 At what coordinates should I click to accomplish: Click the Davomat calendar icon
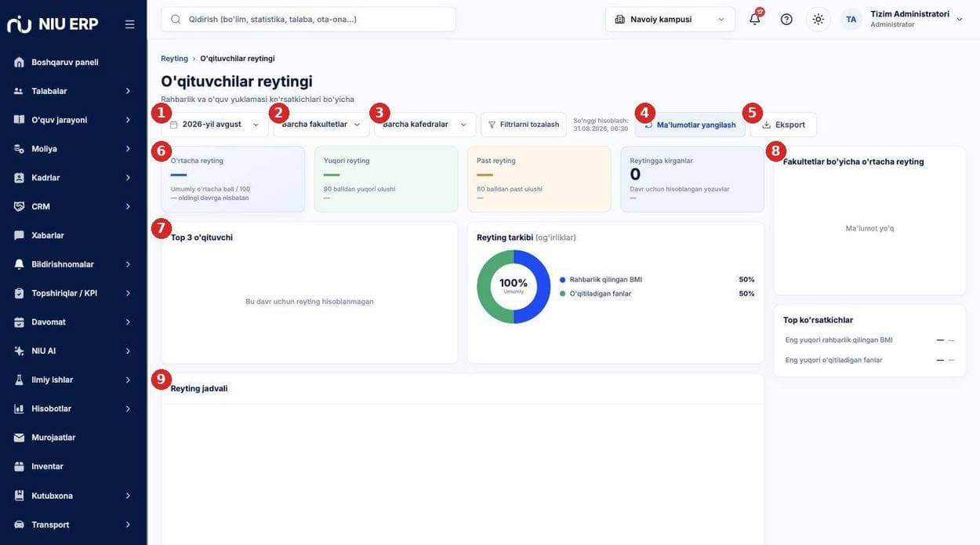(x=19, y=322)
